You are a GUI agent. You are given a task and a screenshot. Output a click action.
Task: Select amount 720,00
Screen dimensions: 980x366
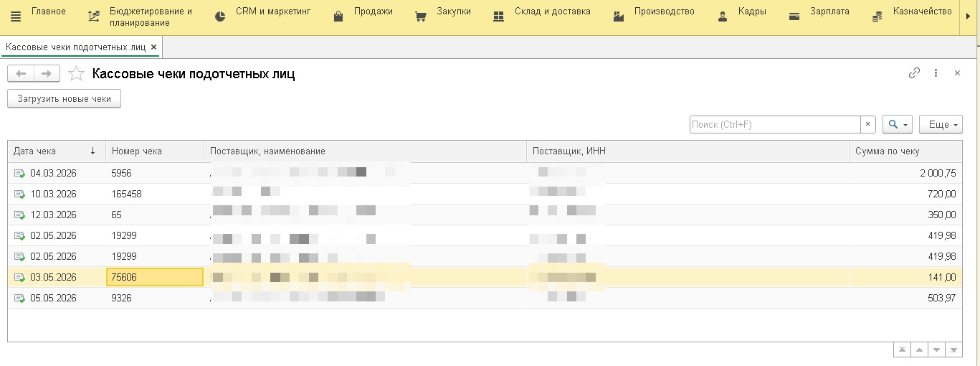(942, 194)
